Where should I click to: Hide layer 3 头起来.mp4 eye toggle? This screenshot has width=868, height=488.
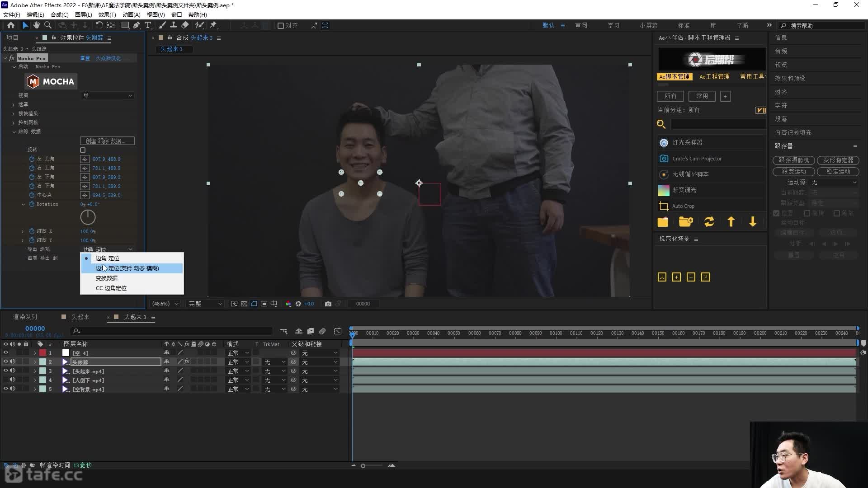pyautogui.click(x=6, y=371)
